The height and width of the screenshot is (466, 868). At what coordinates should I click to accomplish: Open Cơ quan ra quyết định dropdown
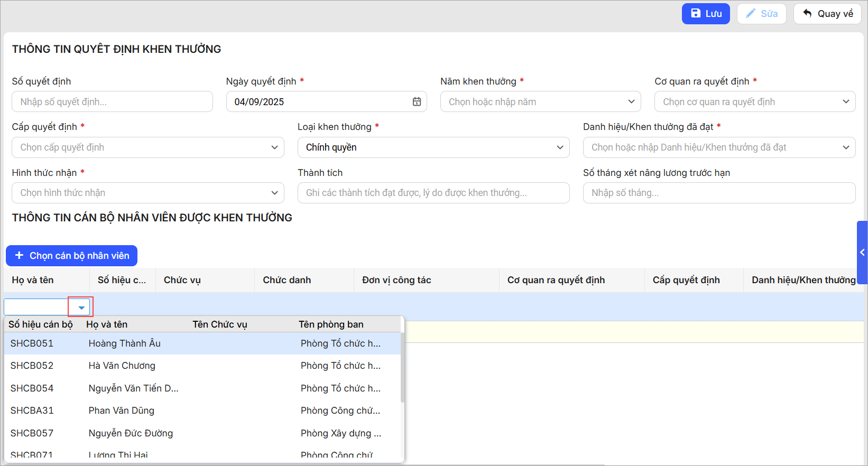[x=846, y=102]
